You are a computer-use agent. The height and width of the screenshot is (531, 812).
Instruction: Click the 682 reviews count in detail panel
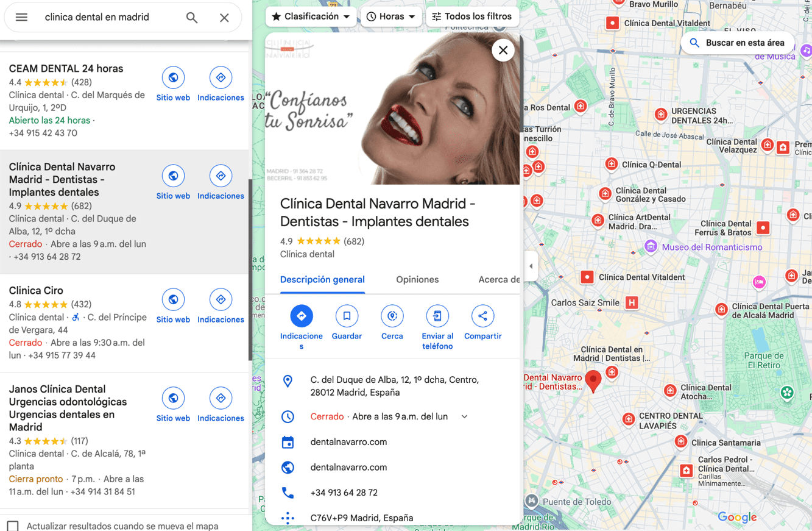coord(354,241)
